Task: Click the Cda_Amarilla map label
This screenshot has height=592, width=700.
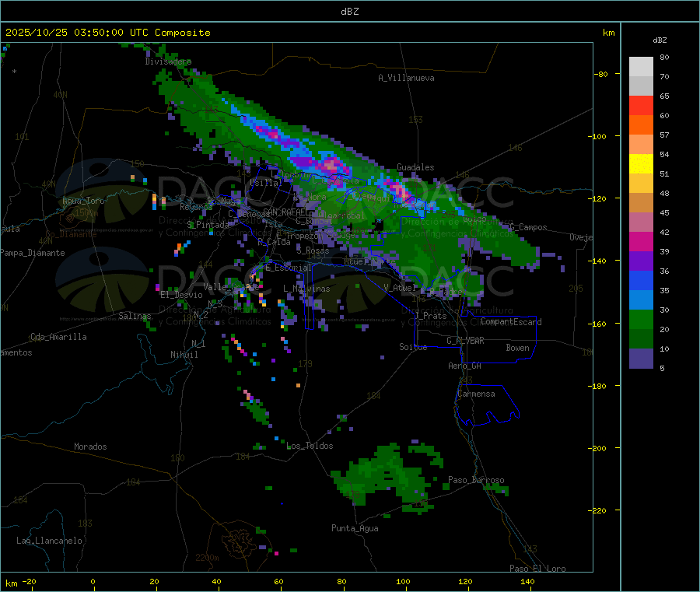Action: point(58,337)
